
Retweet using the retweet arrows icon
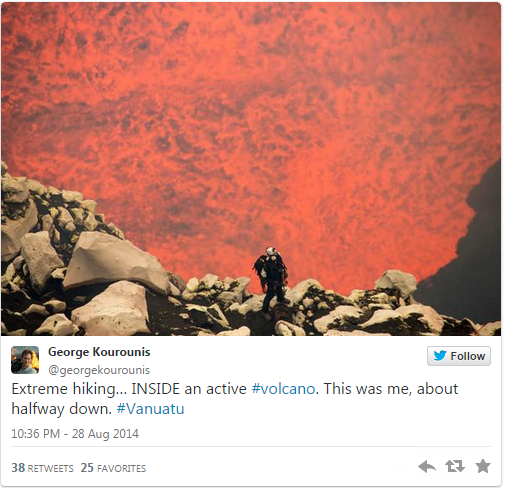(x=455, y=466)
